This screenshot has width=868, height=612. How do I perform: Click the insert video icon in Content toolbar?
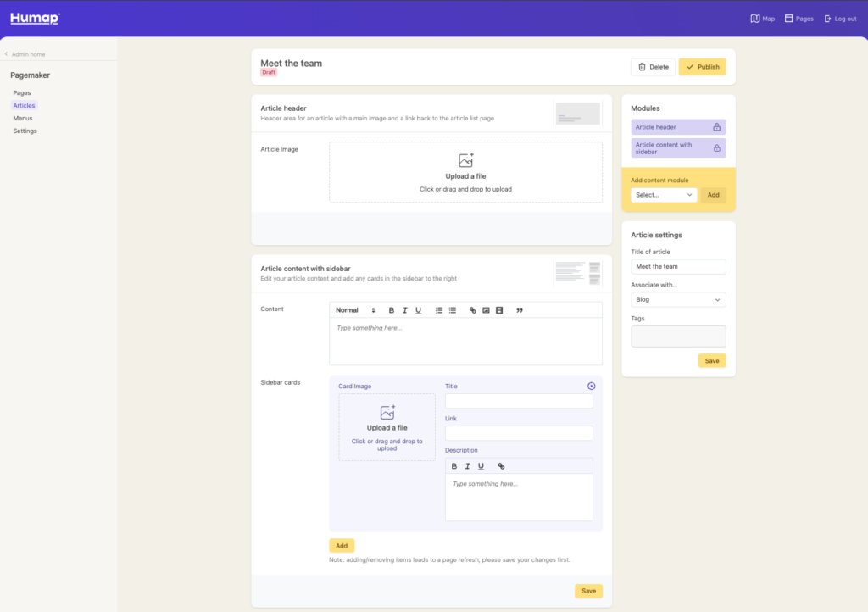click(x=499, y=310)
